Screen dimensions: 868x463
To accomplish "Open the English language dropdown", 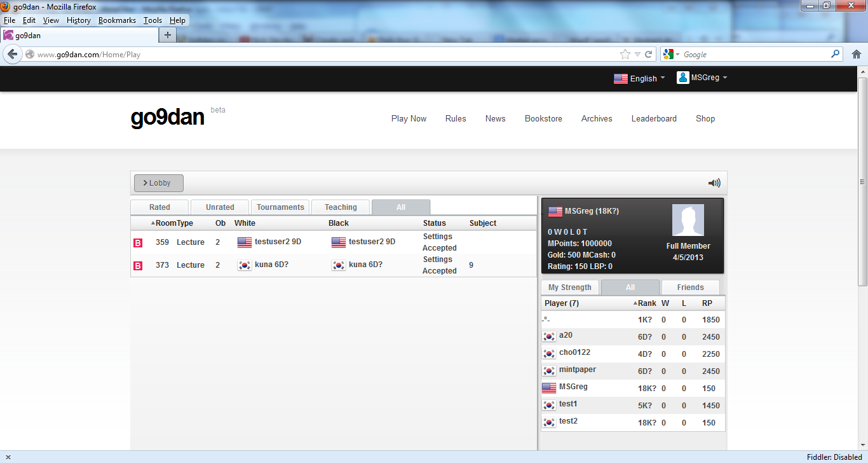I will [x=639, y=78].
